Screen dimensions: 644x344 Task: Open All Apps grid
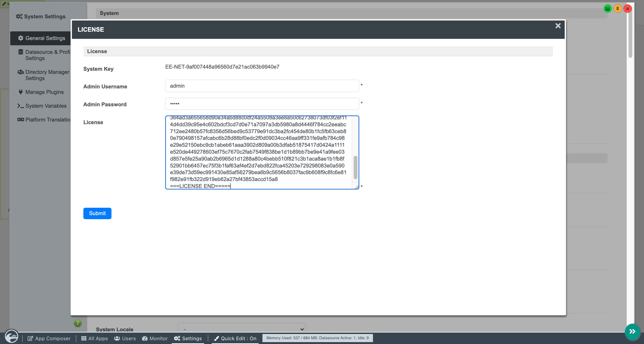coord(95,338)
